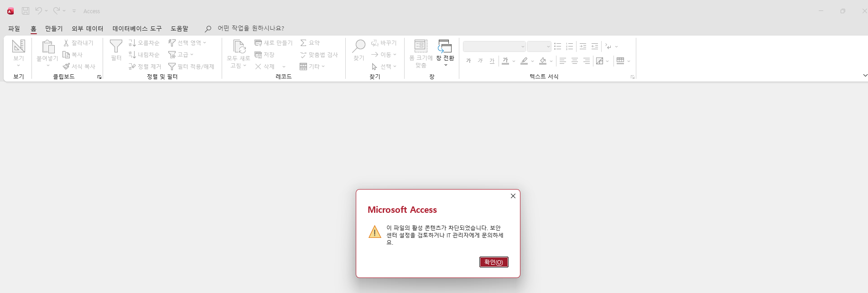This screenshot has height=293, width=868.
Task: Sort ascending with 오름차순
Action: (x=144, y=43)
